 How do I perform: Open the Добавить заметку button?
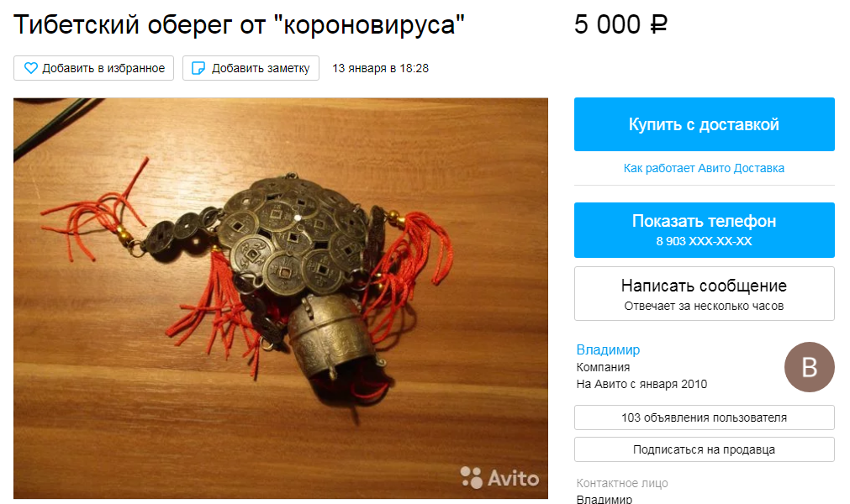coord(251,68)
